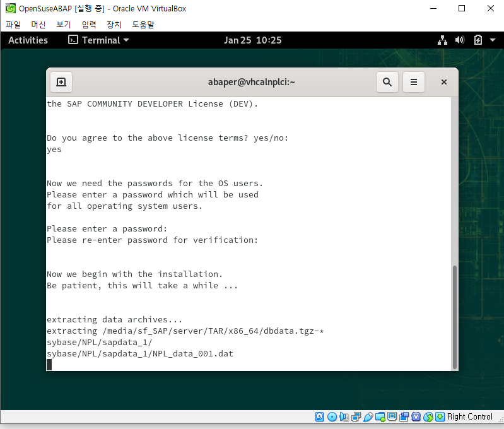Open the clock and calendar panel

[253, 40]
